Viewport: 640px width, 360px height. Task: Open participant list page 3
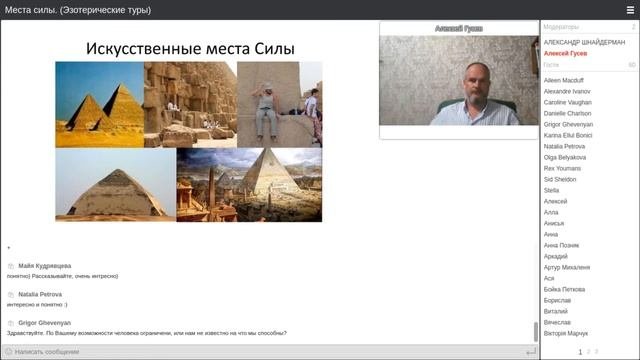click(x=596, y=352)
